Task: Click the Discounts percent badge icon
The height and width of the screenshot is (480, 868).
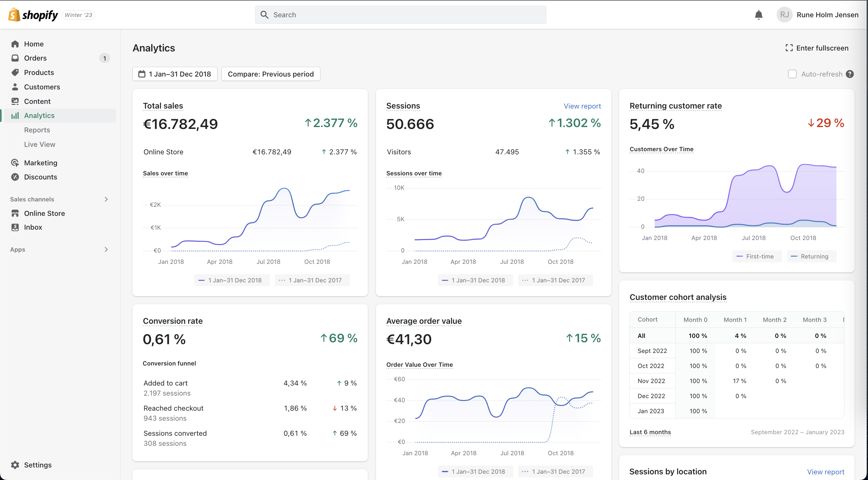Action: pyautogui.click(x=15, y=177)
